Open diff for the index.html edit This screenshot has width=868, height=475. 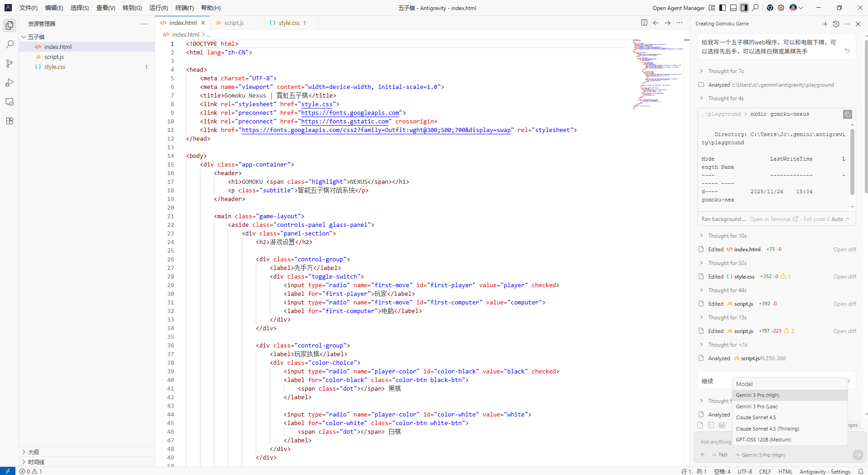844,250
